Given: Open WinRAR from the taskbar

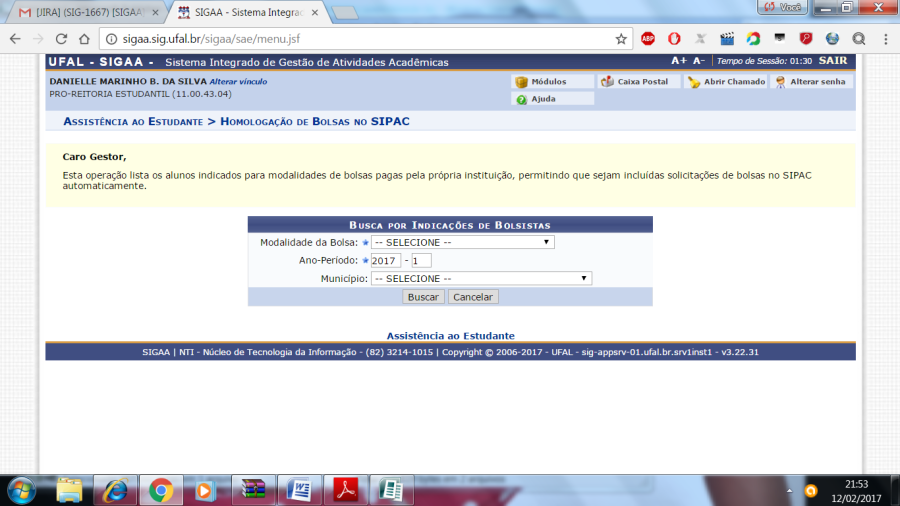Looking at the screenshot, I should (251, 490).
